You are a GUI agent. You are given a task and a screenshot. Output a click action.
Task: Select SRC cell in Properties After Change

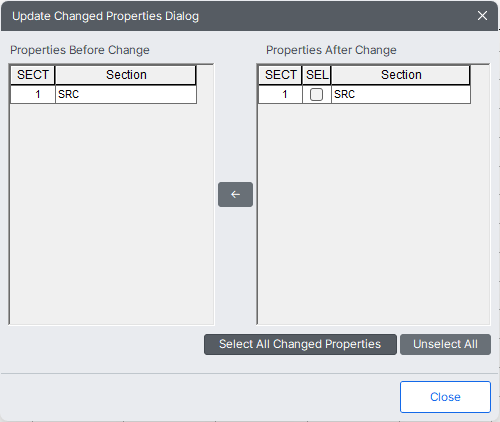click(401, 94)
